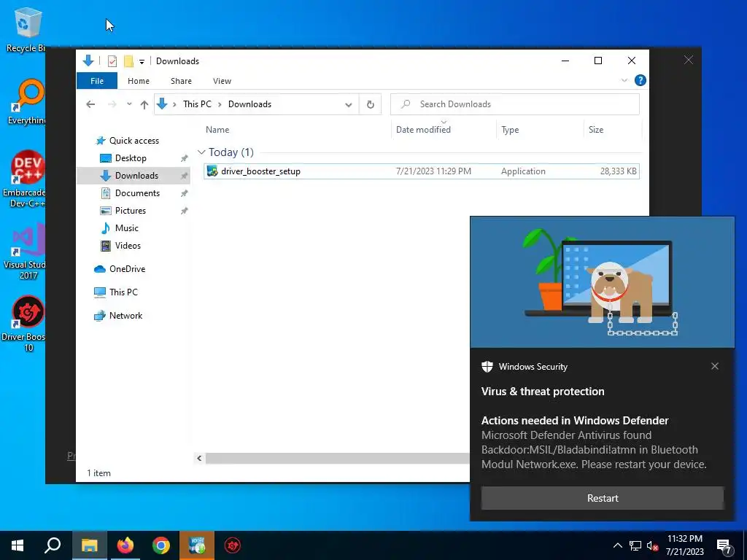The image size is (747, 560).
Task: Open the Action Center notifications
Action: click(725, 546)
